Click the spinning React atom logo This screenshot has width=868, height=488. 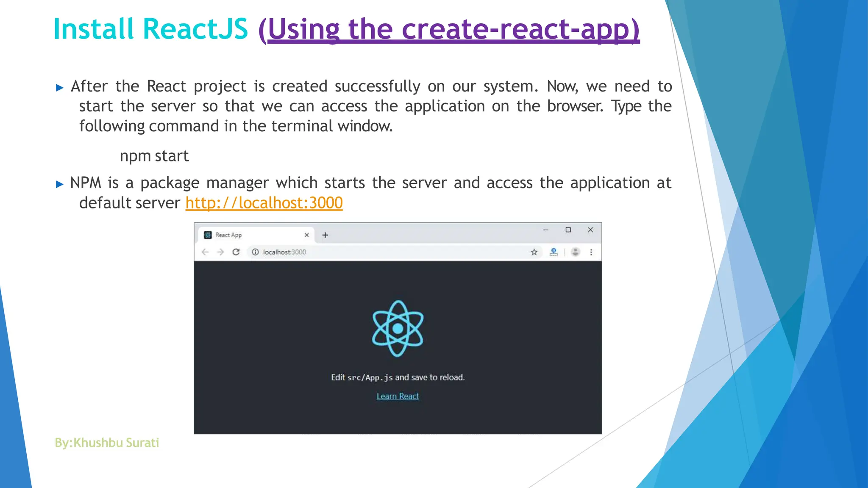pyautogui.click(x=398, y=328)
